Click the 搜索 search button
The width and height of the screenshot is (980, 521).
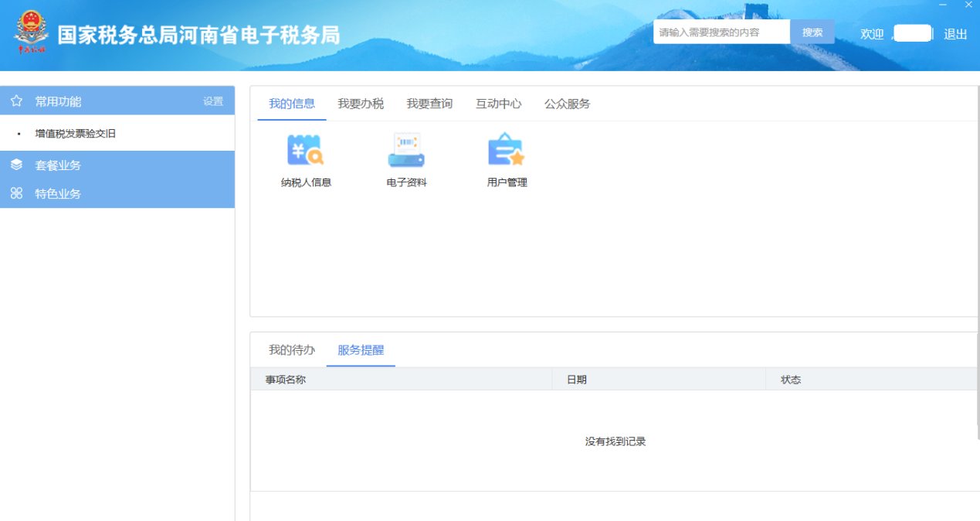812,32
